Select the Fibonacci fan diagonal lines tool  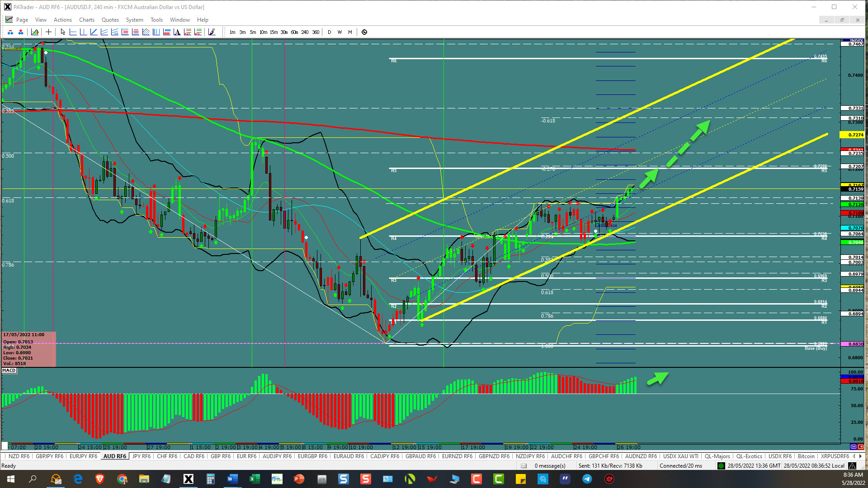click(146, 32)
